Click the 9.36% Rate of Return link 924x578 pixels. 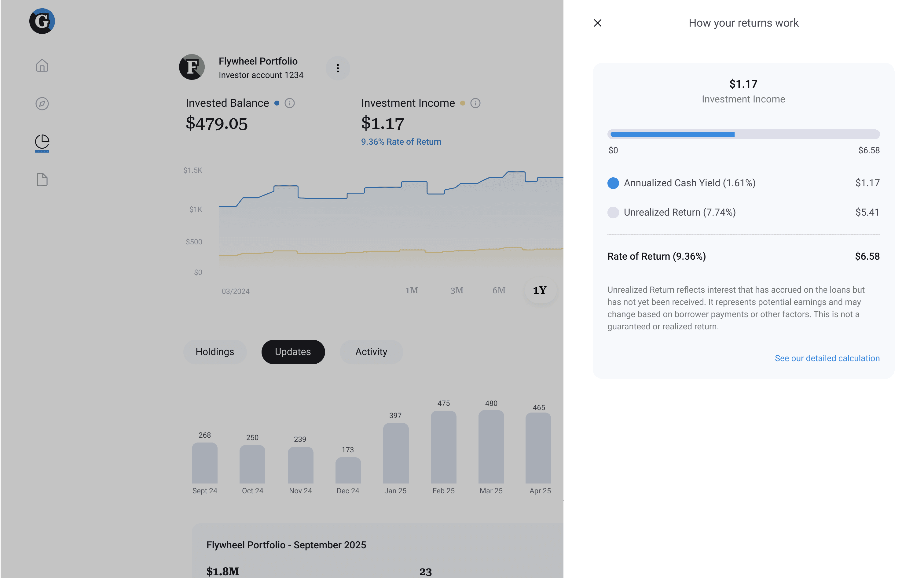coord(401,142)
